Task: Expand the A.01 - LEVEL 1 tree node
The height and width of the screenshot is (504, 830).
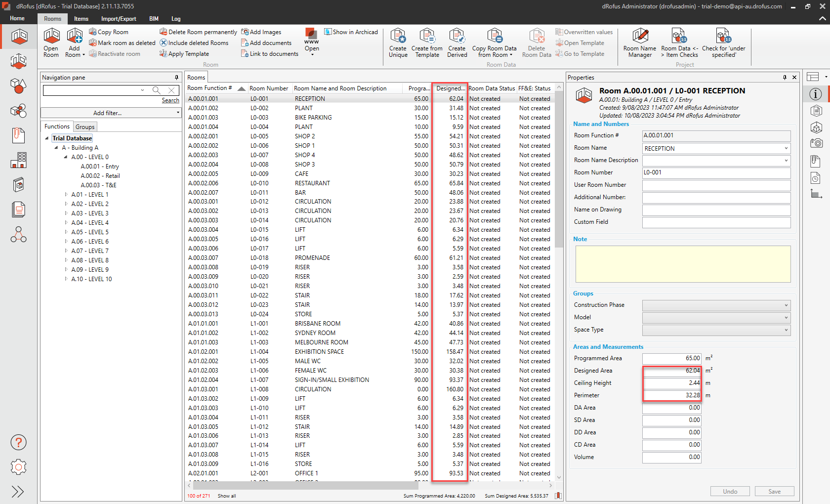Action: click(66, 194)
